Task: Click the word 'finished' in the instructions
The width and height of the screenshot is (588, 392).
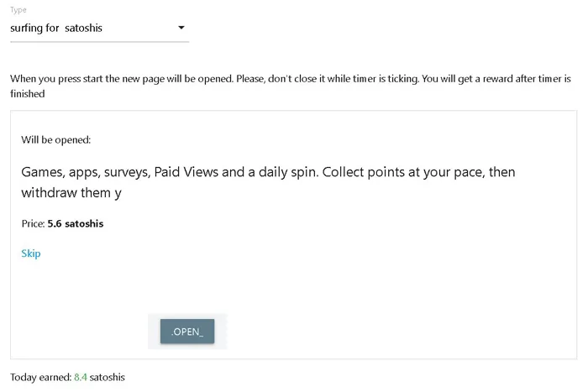Action: [x=28, y=94]
